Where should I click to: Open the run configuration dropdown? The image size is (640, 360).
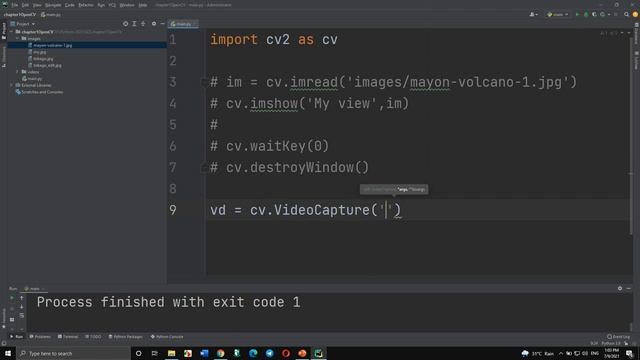(558, 14)
